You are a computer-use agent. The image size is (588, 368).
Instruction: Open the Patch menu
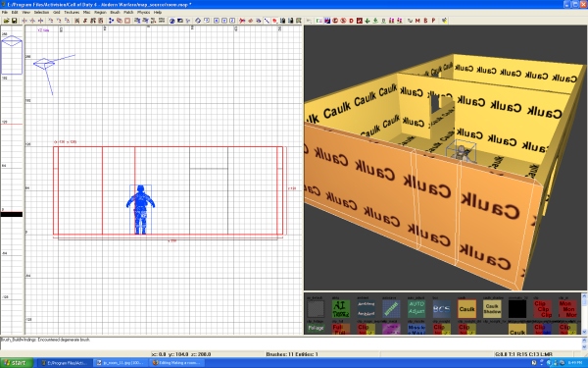click(x=128, y=12)
